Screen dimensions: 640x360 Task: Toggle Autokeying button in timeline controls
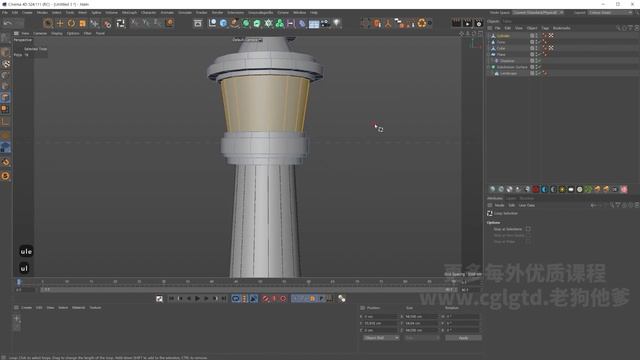pyautogui.click(x=274, y=299)
